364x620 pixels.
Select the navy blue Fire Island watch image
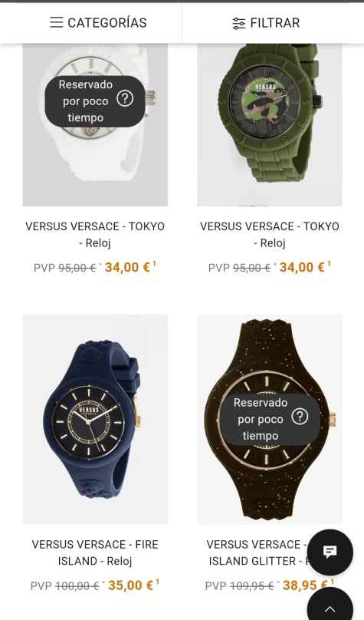tap(95, 419)
